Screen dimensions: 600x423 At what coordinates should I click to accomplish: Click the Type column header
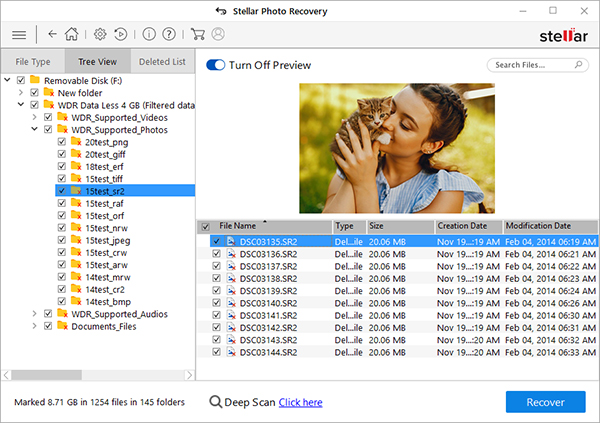(349, 226)
